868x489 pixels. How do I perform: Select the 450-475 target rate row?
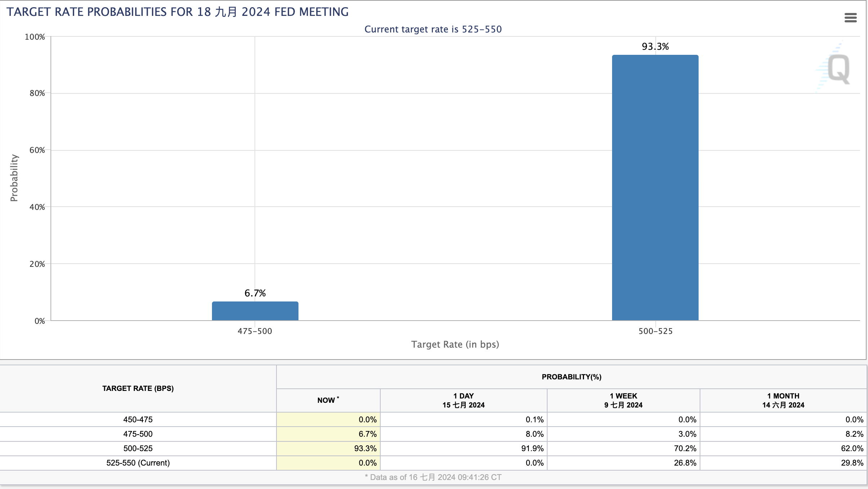(x=433, y=419)
